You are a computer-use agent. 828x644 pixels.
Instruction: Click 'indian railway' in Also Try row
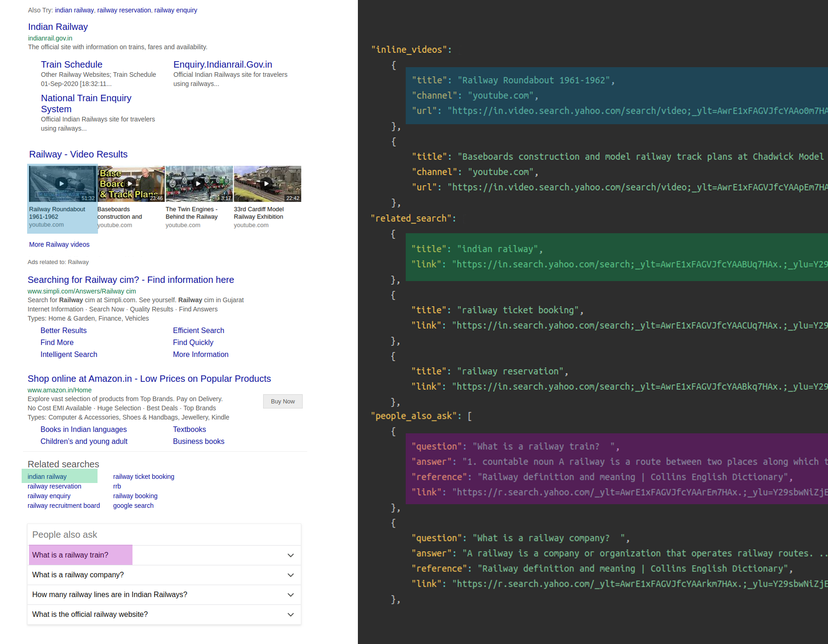pos(74,10)
